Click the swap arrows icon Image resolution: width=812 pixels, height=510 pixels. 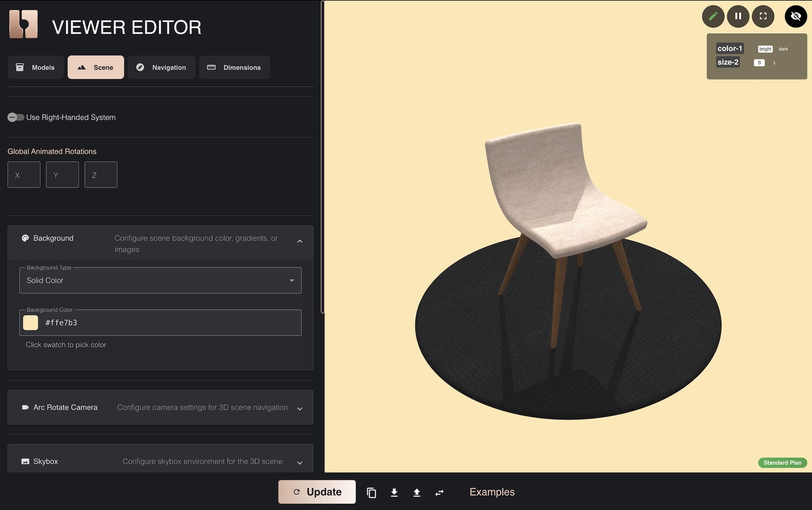coord(439,492)
